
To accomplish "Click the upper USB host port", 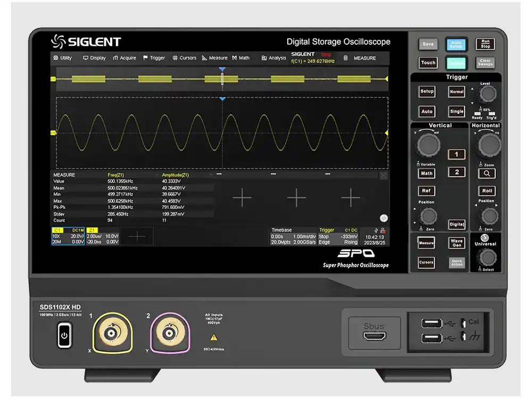I will pyautogui.click(x=431, y=323).
